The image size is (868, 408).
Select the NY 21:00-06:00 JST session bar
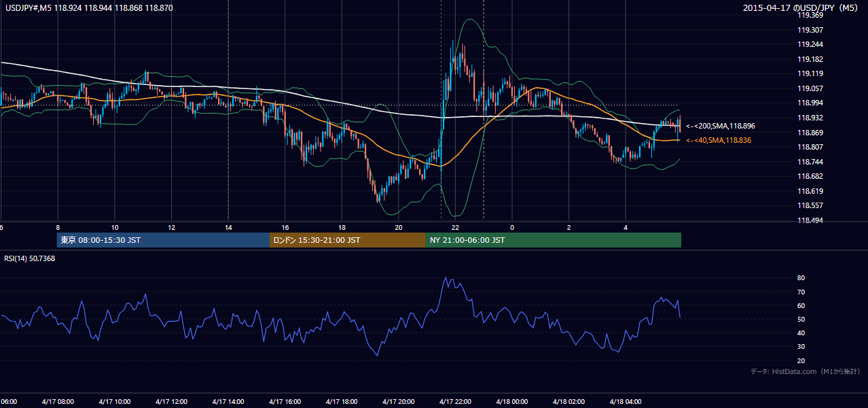pos(554,240)
